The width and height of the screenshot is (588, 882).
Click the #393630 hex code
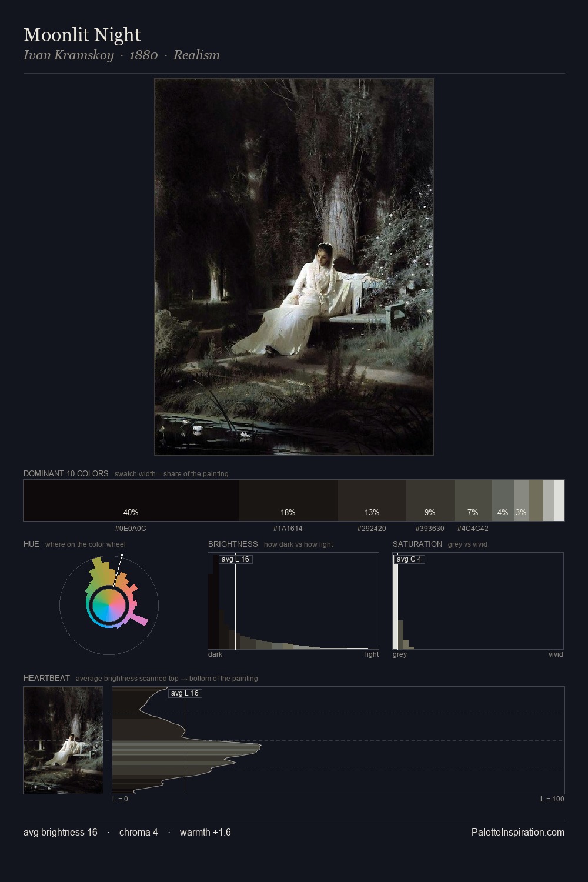point(430,529)
